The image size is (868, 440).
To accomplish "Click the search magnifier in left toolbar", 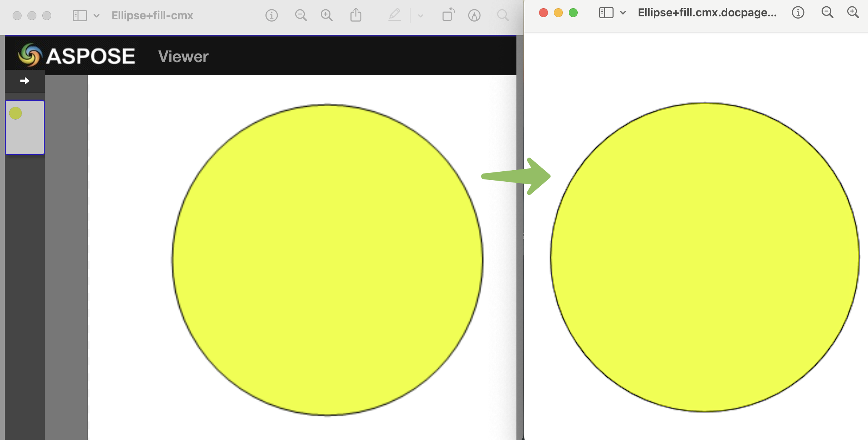I will click(503, 16).
